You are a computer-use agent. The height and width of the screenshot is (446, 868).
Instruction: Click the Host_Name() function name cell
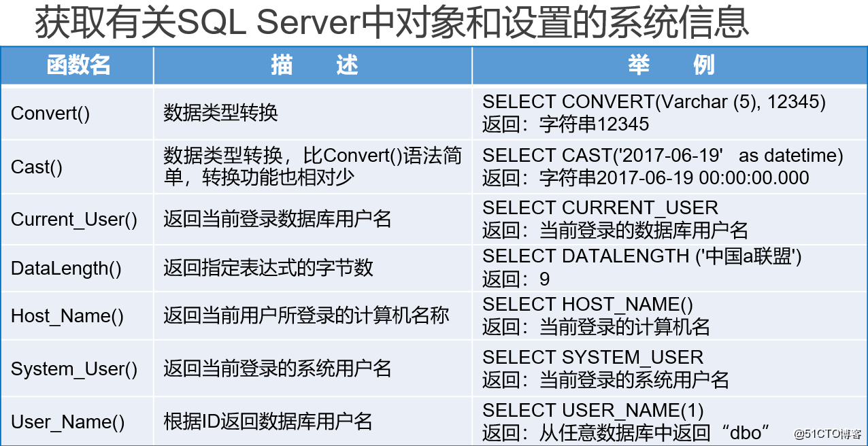coord(78,315)
